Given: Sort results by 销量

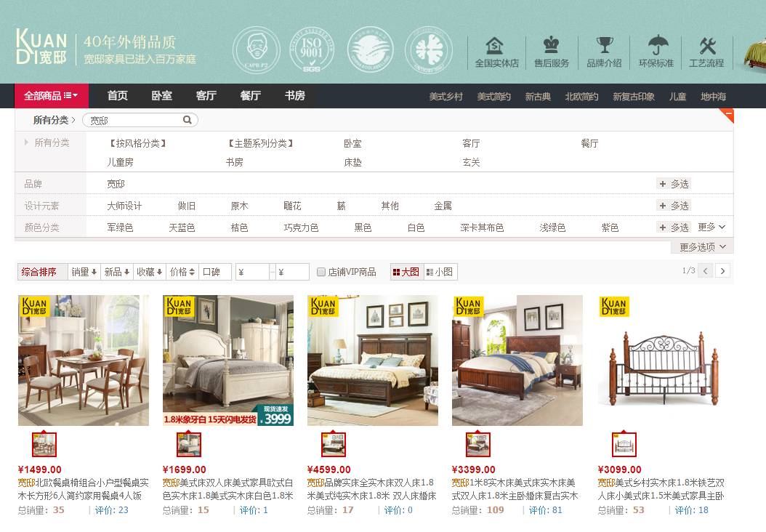Looking at the screenshot, I should [x=84, y=272].
